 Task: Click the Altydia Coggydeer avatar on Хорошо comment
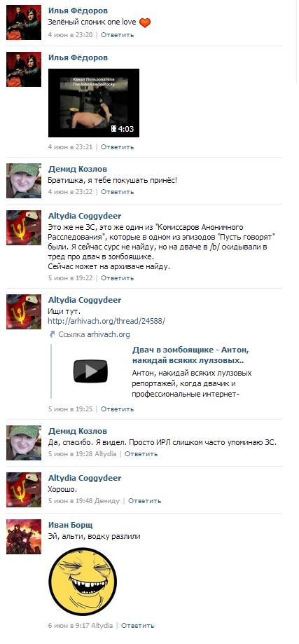24,490
